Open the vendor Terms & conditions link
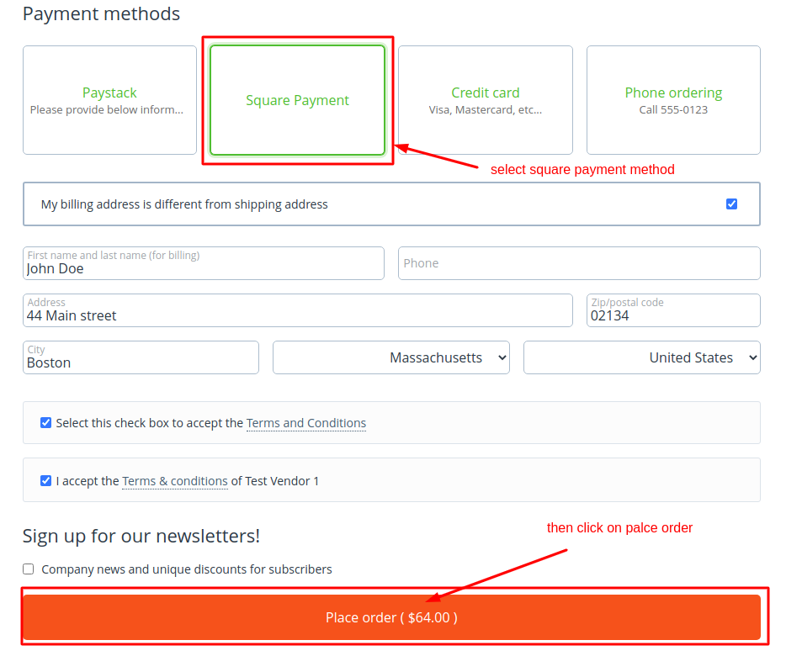The width and height of the screenshot is (802, 672). (175, 481)
